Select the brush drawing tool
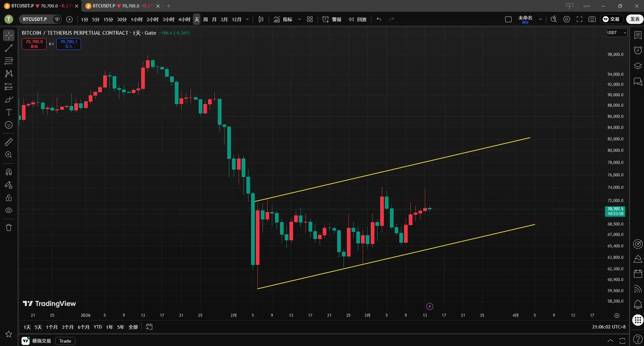 click(9, 99)
